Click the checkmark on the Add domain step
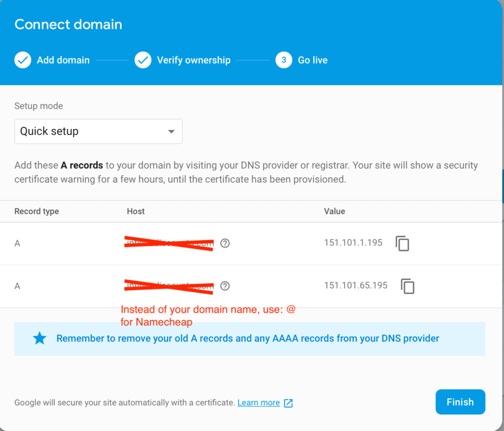Screen dimensions: 504x431 point(23,60)
